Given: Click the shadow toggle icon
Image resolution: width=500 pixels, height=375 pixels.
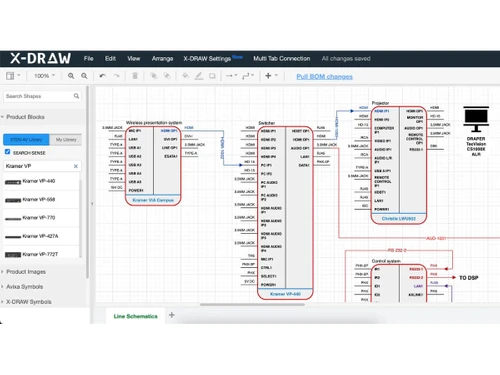Looking at the screenshot, I should point(212,76).
